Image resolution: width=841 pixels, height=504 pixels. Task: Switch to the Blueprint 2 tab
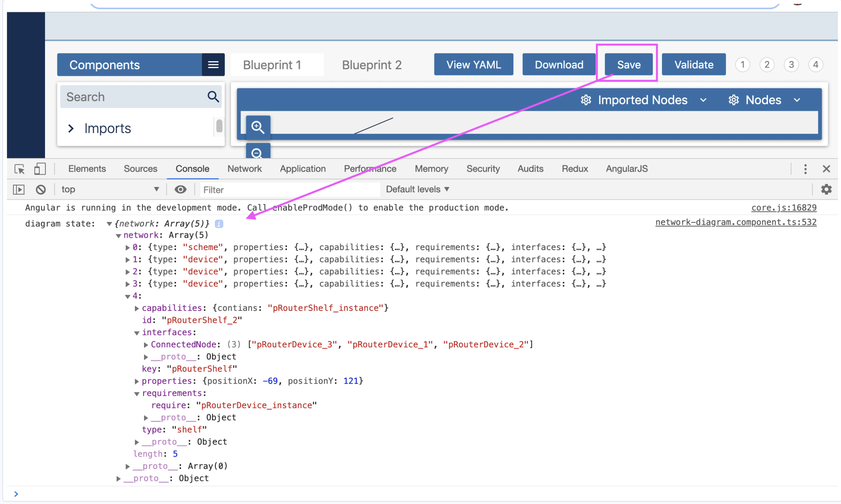pos(371,65)
